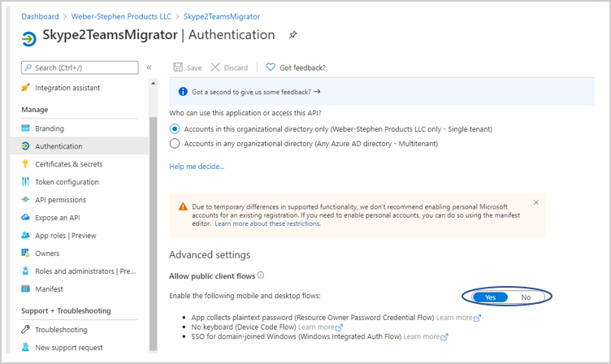
Task: Click the New support request person icon
Action: click(x=25, y=347)
